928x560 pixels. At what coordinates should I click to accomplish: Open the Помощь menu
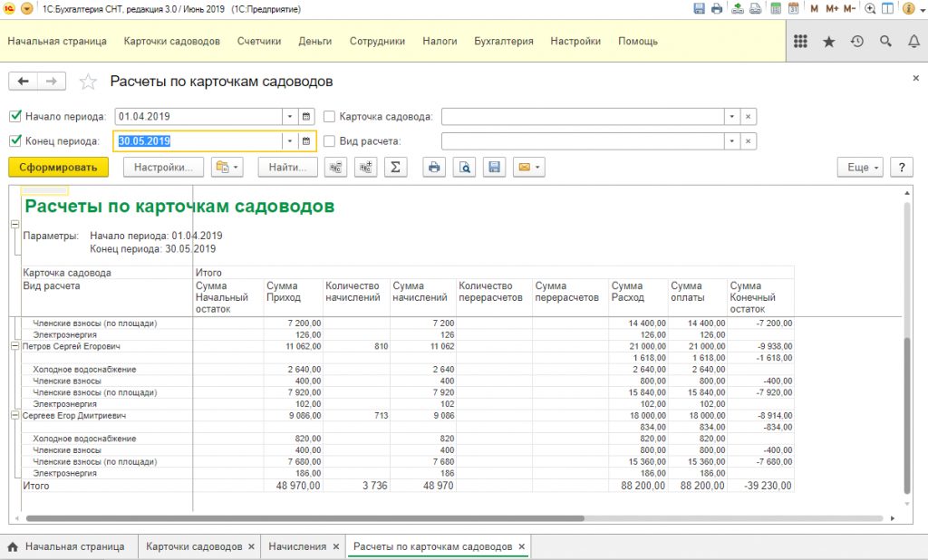638,42
